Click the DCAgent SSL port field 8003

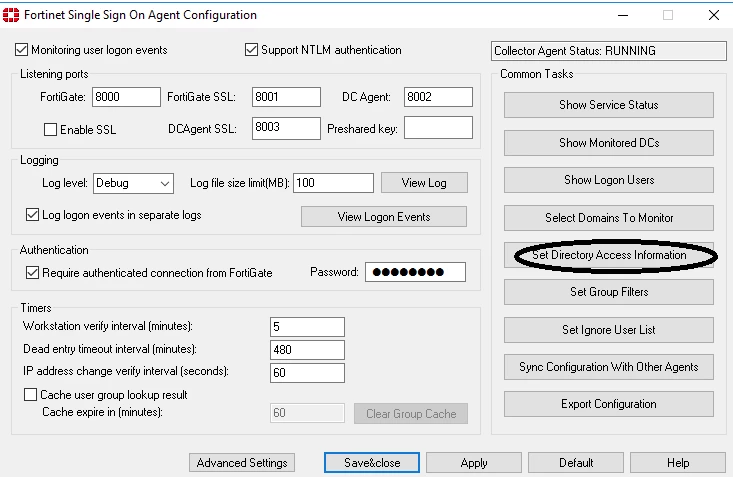click(x=286, y=128)
